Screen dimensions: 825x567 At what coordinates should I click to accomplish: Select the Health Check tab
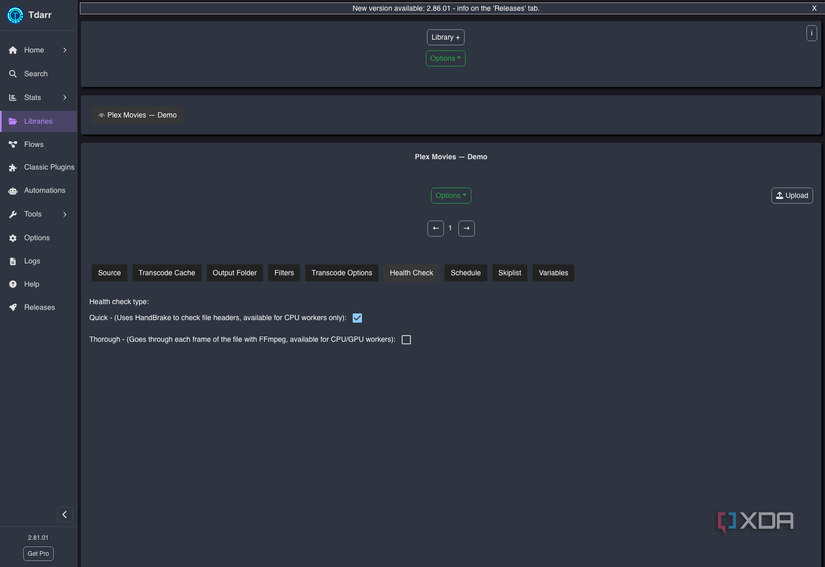411,273
